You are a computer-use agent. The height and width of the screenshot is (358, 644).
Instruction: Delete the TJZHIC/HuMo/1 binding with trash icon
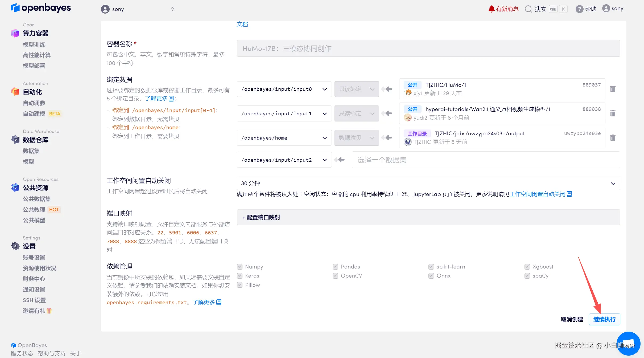[x=613, y=89]
